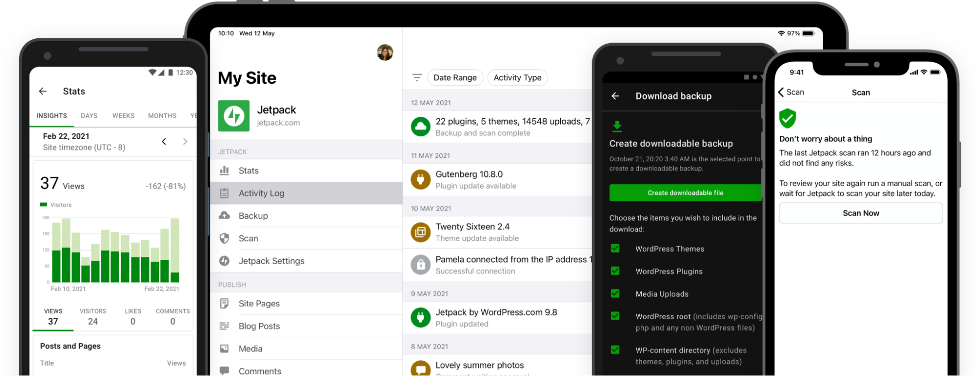Image resolution: width=980 pixels, height=376 pixels.
Task: Uncheck WordPress root checkbox
Action: click(615, 316)
